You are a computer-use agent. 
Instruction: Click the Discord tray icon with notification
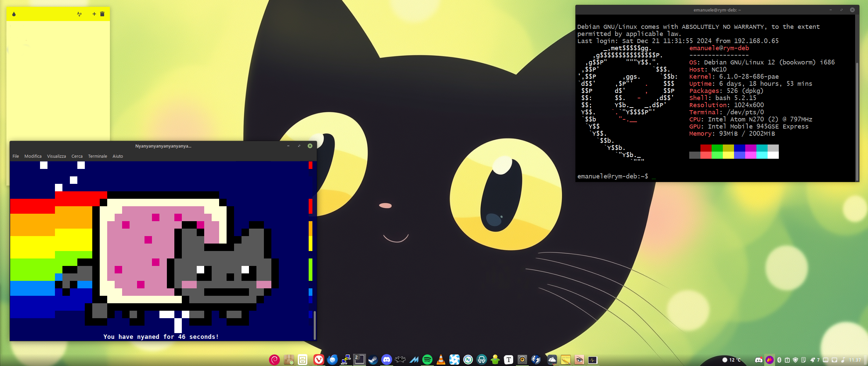(x=759, y=360)
